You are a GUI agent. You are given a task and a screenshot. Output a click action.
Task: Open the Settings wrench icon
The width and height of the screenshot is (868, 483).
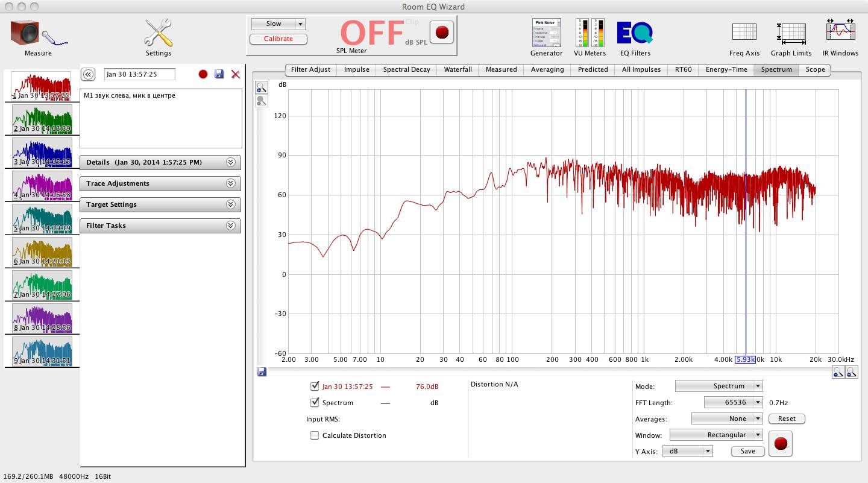tap(158, 35)
